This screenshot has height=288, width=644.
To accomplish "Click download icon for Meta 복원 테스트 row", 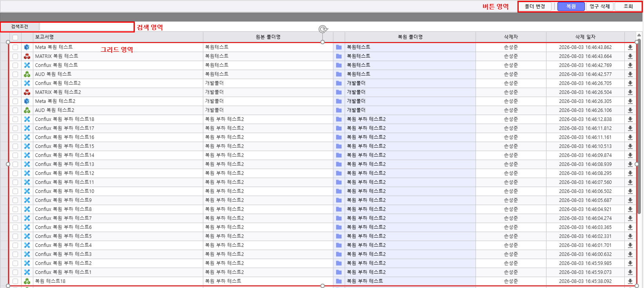I will point(630,47).
